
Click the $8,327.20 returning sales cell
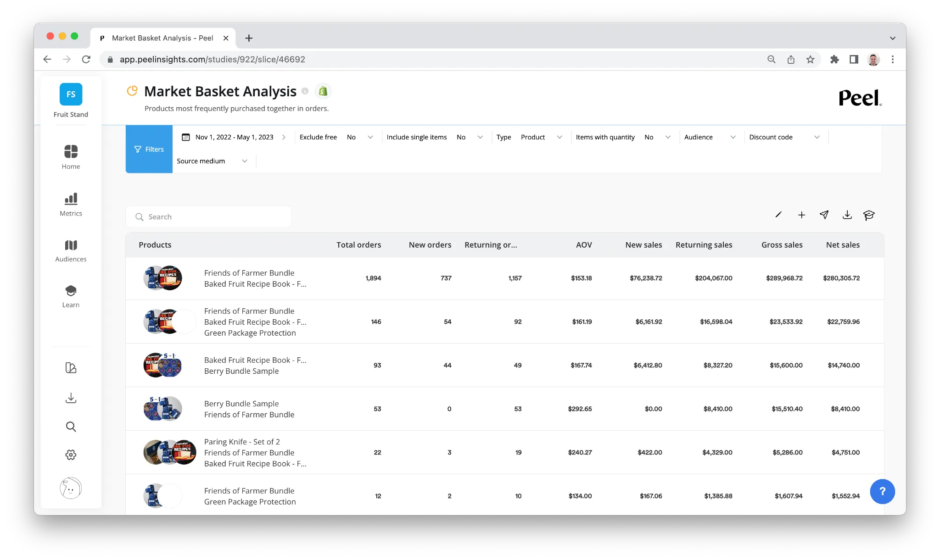tap(718, 365)
